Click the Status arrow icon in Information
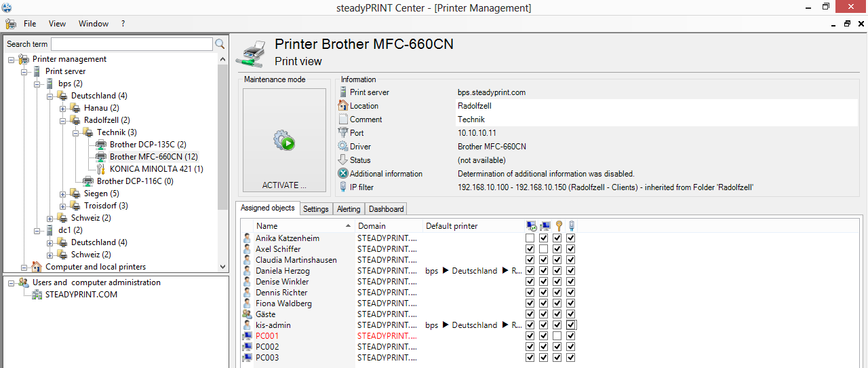The width and height of the screenshot is (868, 368). click(343, 160)
